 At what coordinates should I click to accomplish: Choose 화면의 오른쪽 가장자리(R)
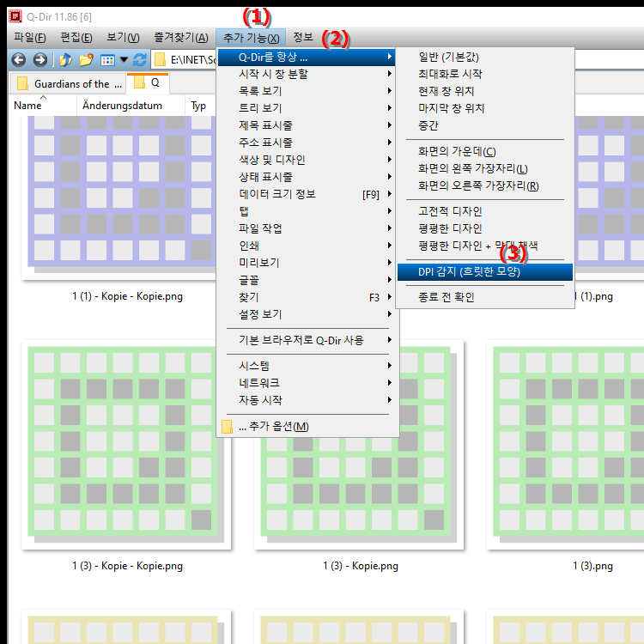(485, 186)
